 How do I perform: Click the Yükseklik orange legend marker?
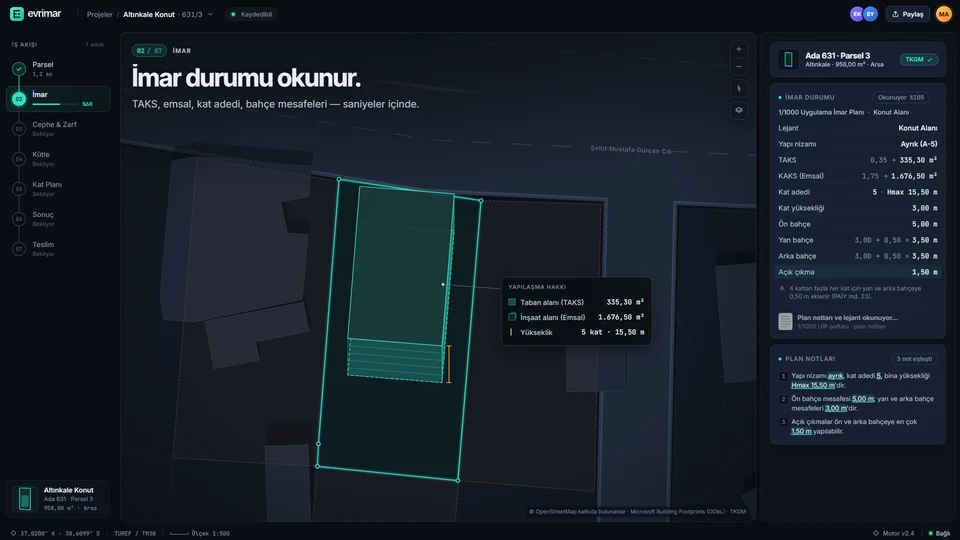tap(511, 332)
